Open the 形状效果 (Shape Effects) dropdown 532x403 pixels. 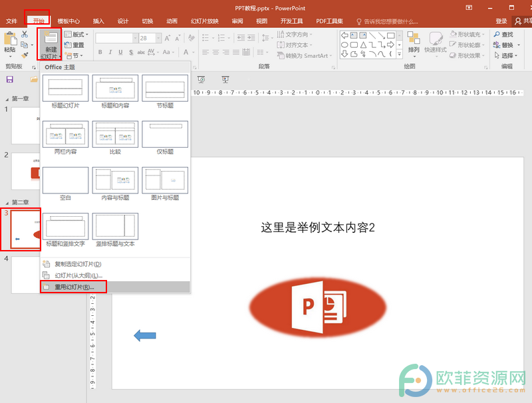(x=467, y=55)
